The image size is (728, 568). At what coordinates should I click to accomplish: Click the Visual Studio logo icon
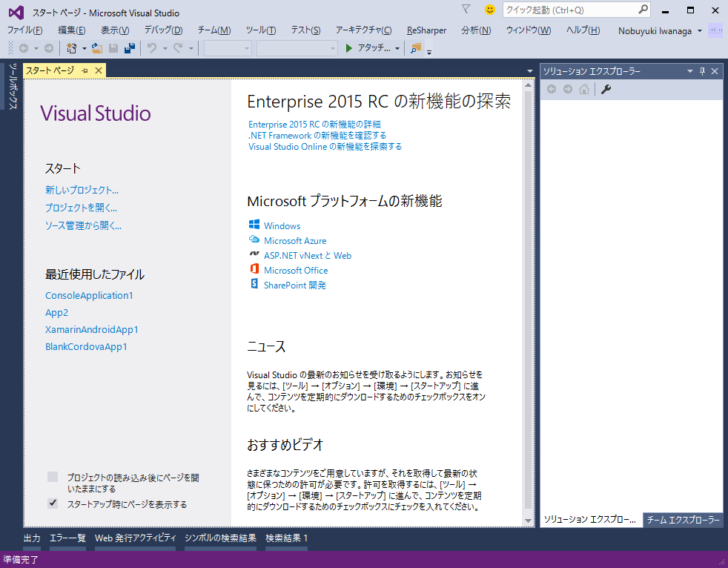pos(16,13)
